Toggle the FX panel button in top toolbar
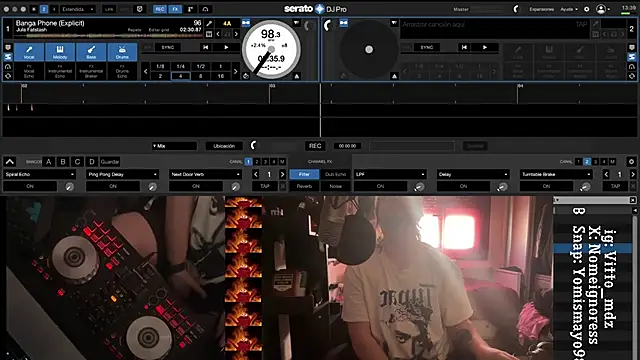 pyautogui.click(x=175, y=9)
